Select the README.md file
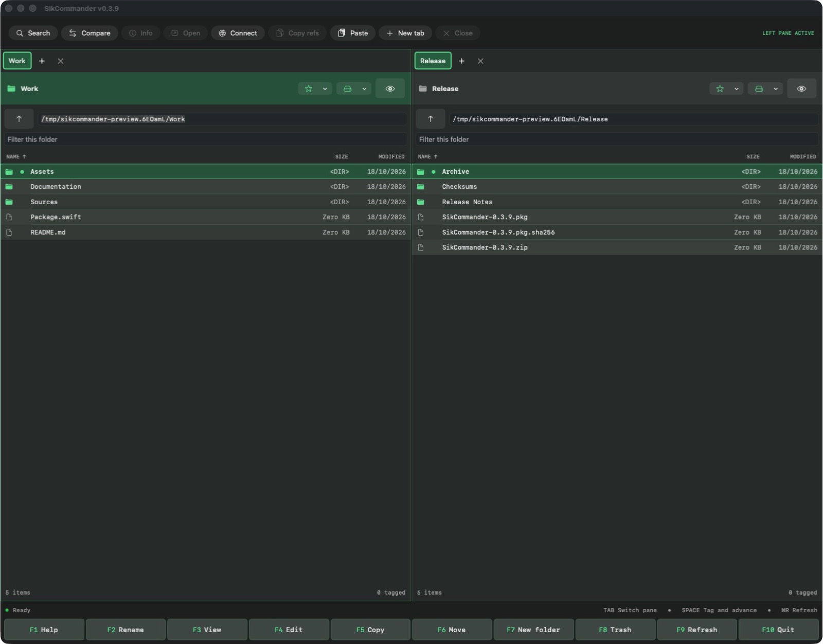 [206, 232]
